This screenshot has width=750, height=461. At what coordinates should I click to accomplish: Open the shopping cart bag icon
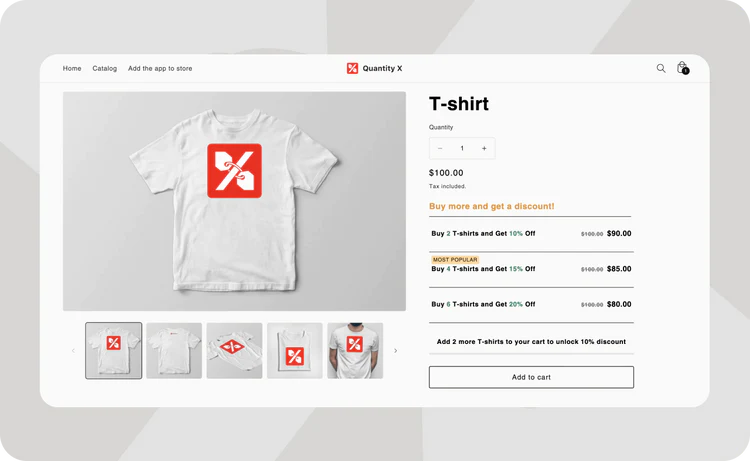pos(683,68)
